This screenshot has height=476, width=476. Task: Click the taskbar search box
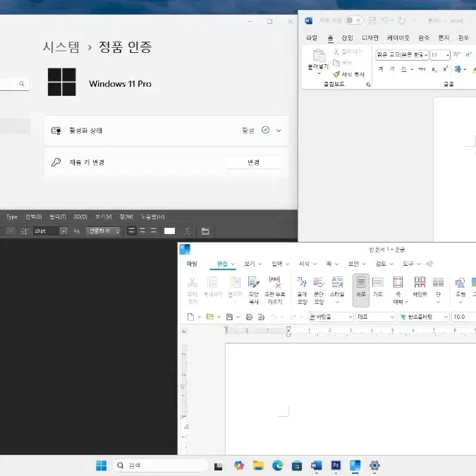tap(161, 465)
